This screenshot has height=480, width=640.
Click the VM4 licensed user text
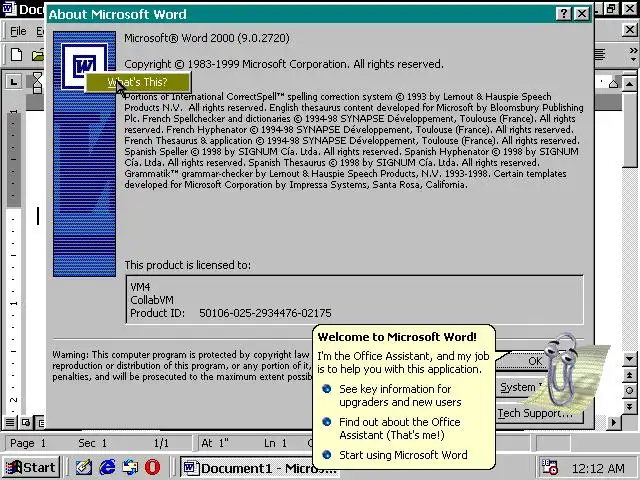click(140, 287)
